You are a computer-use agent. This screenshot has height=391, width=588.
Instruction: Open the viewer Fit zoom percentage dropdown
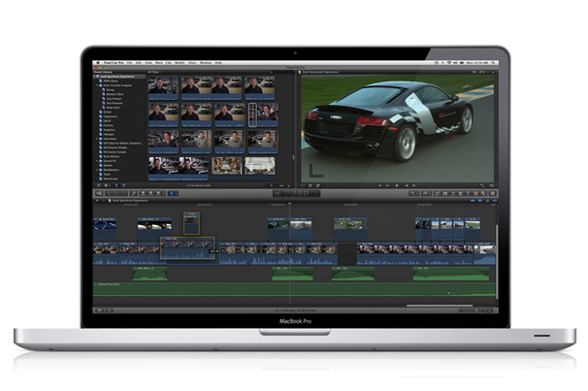[x=479, y=72]
